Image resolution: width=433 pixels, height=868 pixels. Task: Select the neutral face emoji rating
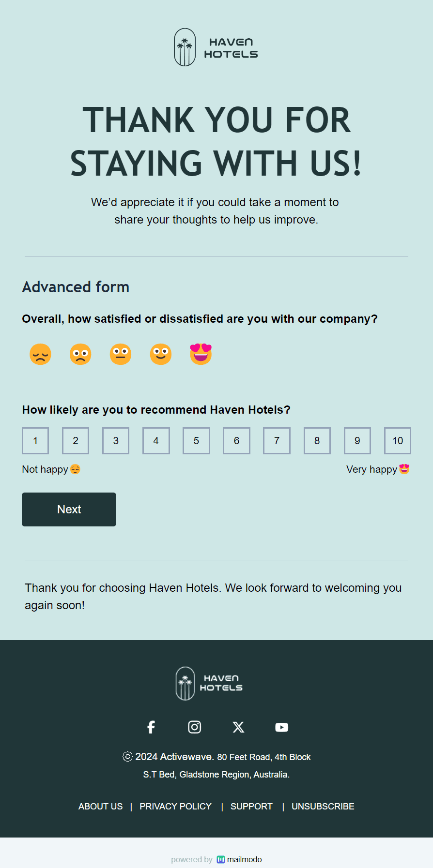click(x=120, y=354)
